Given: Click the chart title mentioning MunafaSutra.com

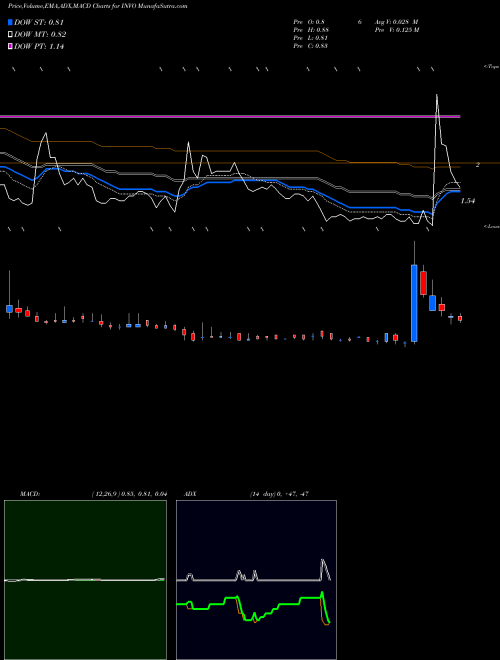Looking at the screenshot, I should click(x=98, y=6).
